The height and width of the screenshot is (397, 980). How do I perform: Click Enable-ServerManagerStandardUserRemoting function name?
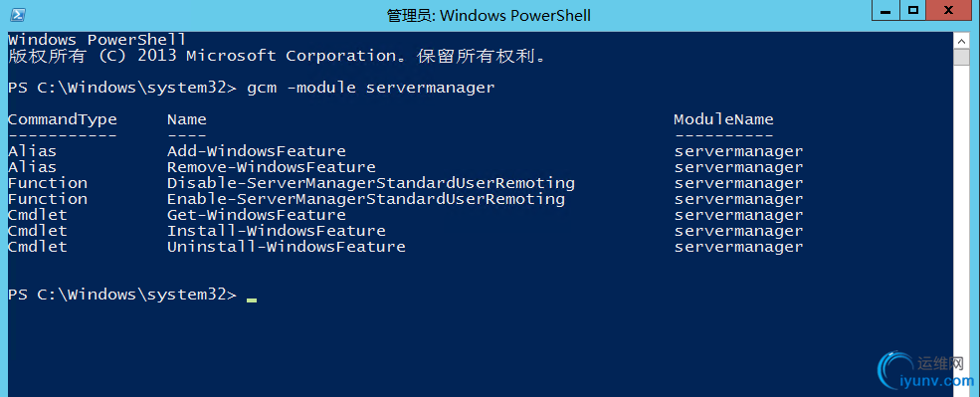click(x=365, y=199)
